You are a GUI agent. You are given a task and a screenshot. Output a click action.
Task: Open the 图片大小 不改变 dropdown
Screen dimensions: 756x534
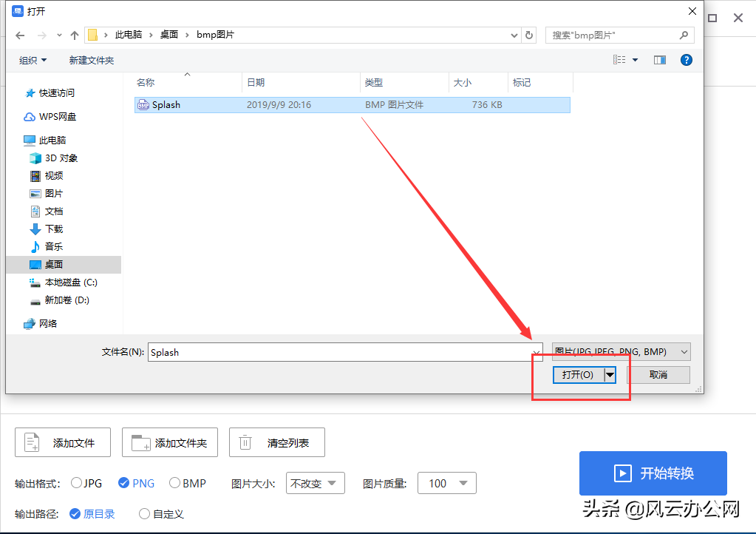click(316, 484)
